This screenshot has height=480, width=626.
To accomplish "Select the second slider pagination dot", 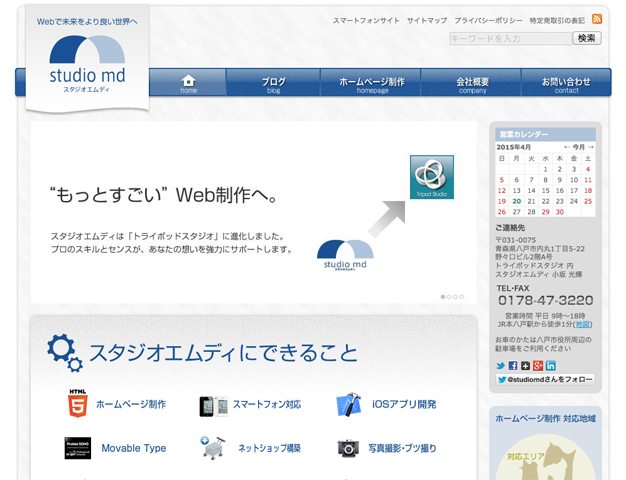I will coord(449,297).
